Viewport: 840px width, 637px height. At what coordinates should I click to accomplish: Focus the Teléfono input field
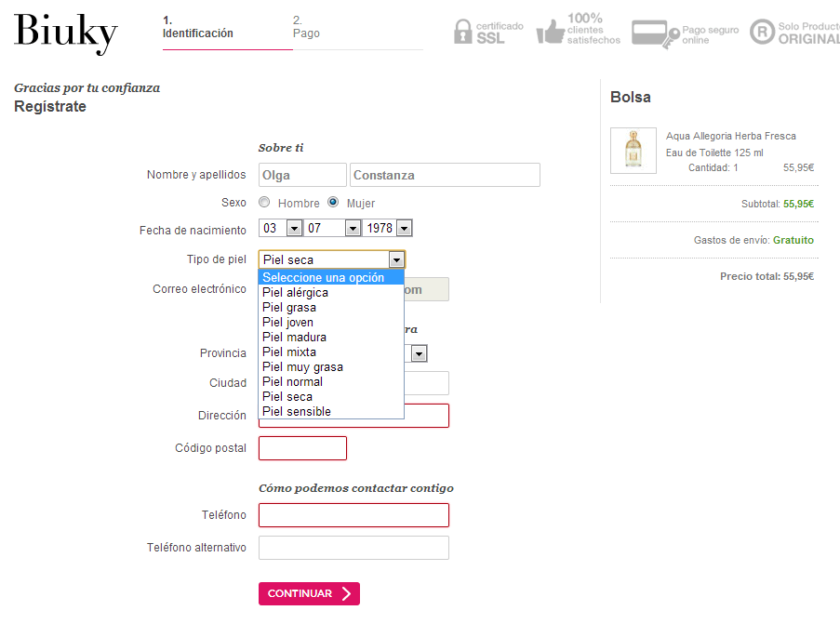(353, 515)
